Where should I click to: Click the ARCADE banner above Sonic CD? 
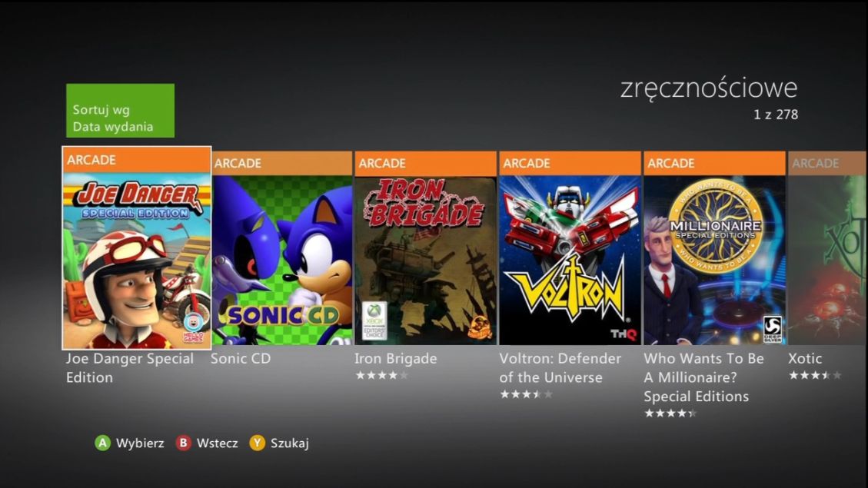(x=281, y=163)
